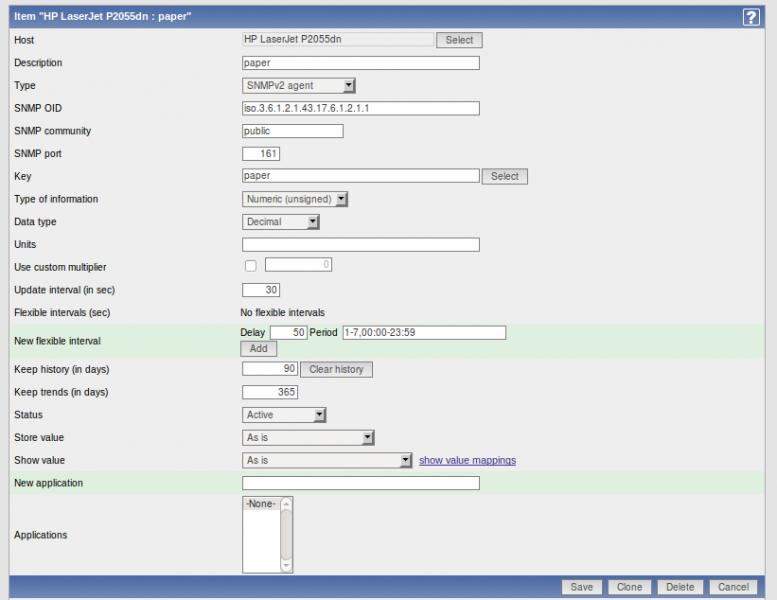Click the Period field with 1-7,00:00-23:59
Screen dimensions: 777x600
(424, 332)
